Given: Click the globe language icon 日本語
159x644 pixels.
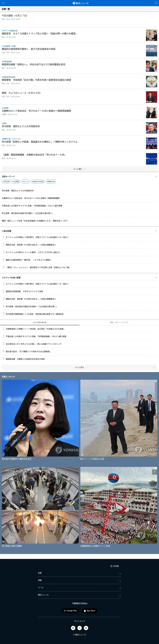Looking at the screenshot, I should pyautogui.click(x=114, y=566).
